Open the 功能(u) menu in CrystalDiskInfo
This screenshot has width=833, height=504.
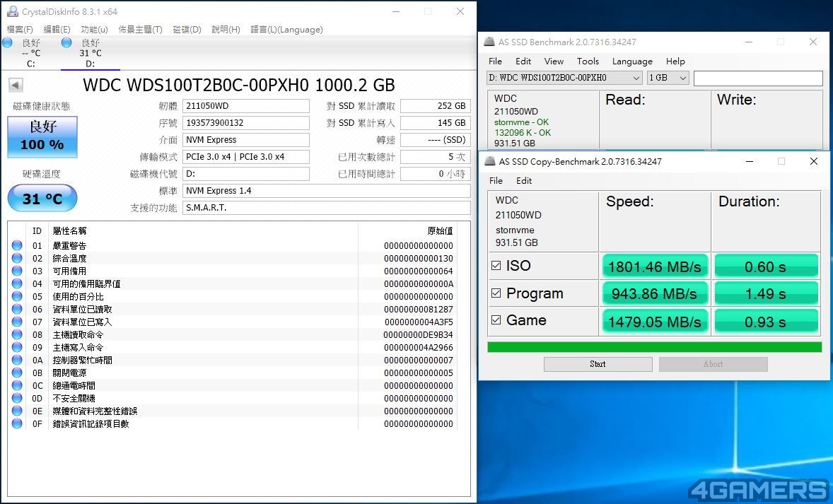point(94,30)
